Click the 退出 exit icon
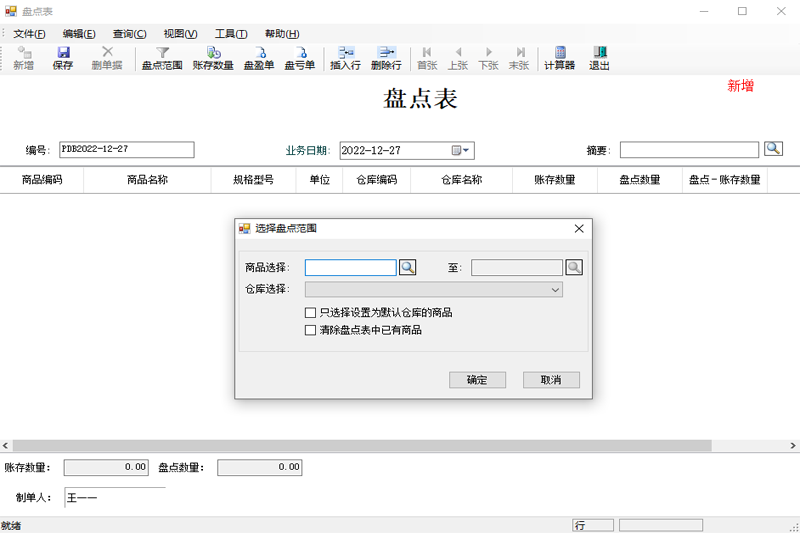The height and width of the screenshot is (533, 800). 599,58
